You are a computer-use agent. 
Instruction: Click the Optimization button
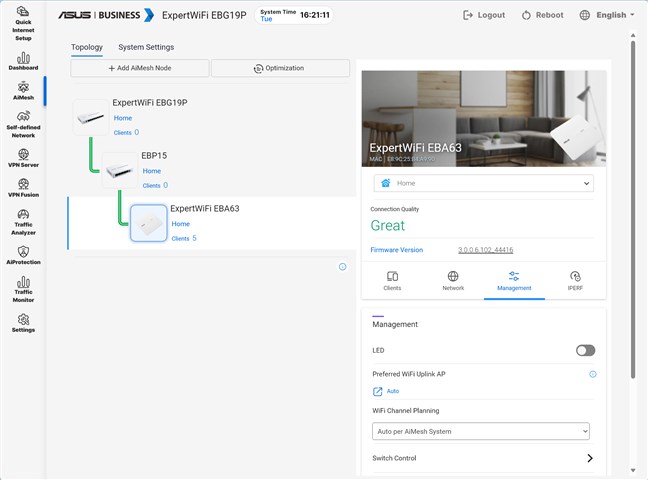coord(280,68)
